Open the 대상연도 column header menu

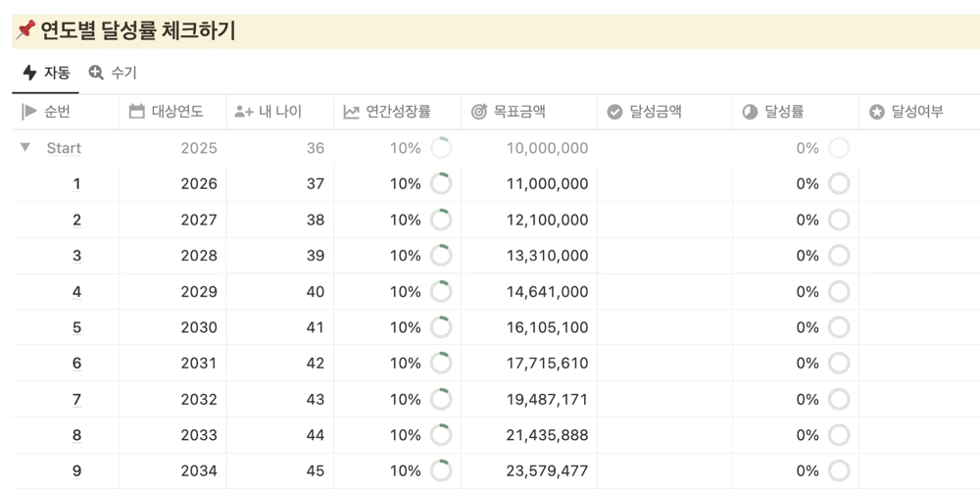point(172,112)
